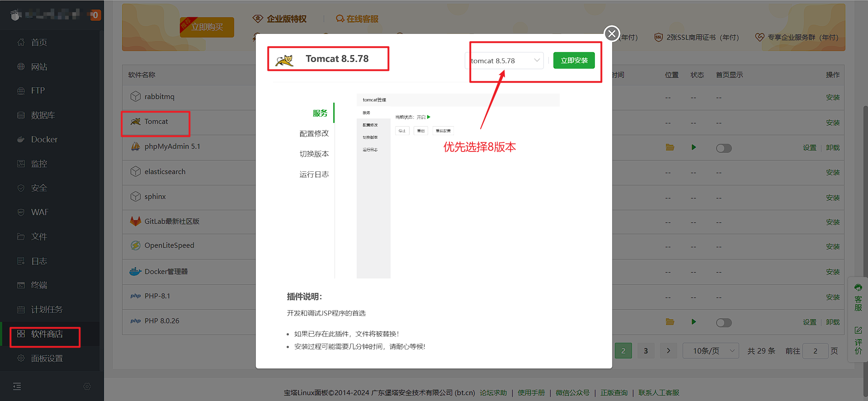Click 卸载 for PHP 8.0.26 row

tap(833, 322)
